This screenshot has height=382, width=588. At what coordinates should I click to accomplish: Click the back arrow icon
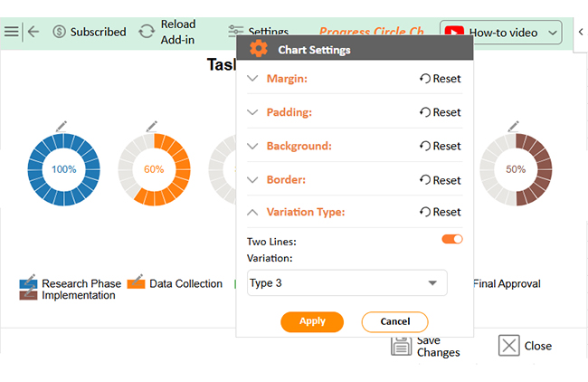pos(33,32)
